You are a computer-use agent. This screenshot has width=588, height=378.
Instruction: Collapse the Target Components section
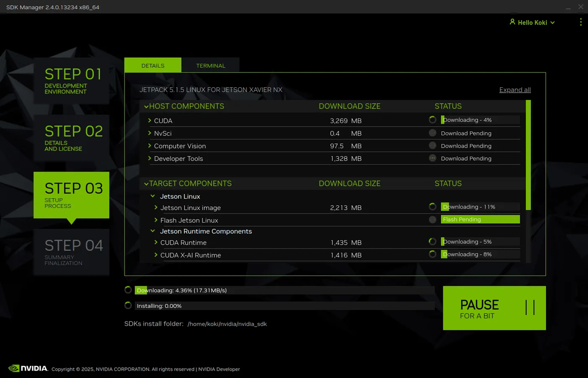click(x=146, y=184)
